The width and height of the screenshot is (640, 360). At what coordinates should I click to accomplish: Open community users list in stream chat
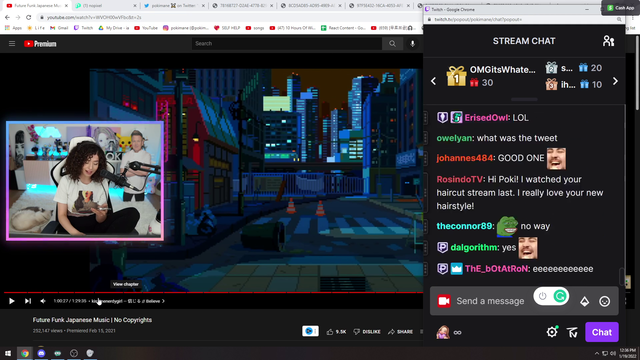[x=608, y=41]
